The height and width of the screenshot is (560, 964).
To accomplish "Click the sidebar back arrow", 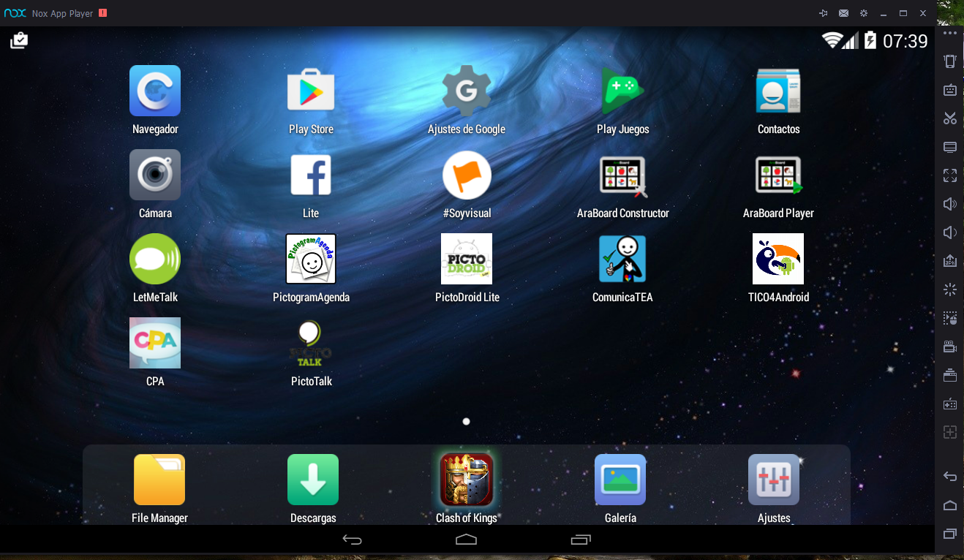I will [x=950, y=477].
